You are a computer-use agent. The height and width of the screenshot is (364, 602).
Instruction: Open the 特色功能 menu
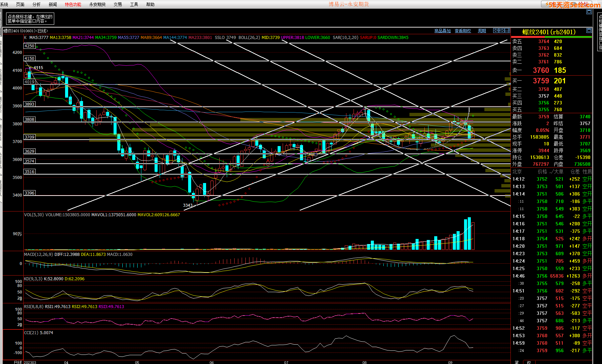tap(73, 4)
